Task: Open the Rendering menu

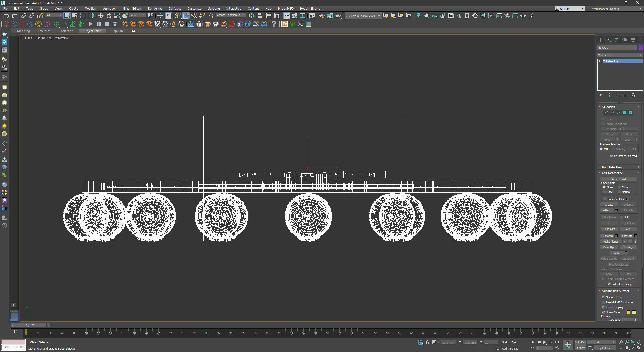Action: tap(155, 9)
